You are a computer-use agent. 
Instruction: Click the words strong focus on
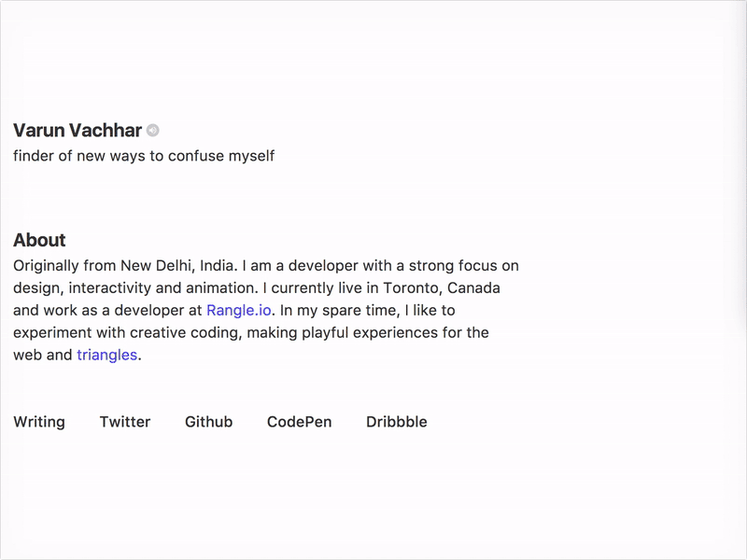click(x=463, y=266)
